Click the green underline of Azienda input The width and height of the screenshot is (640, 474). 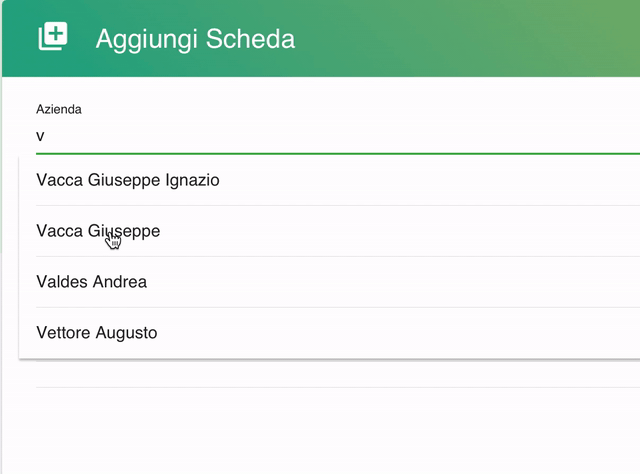[338, 154]
